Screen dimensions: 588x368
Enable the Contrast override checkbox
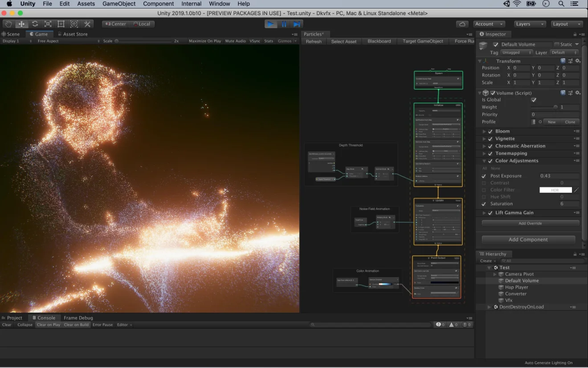484,183
